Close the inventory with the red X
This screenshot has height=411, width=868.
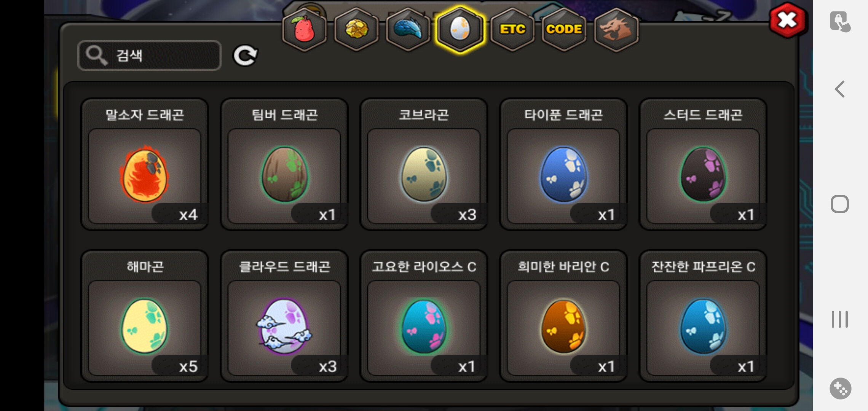click(x=787, y=21)
